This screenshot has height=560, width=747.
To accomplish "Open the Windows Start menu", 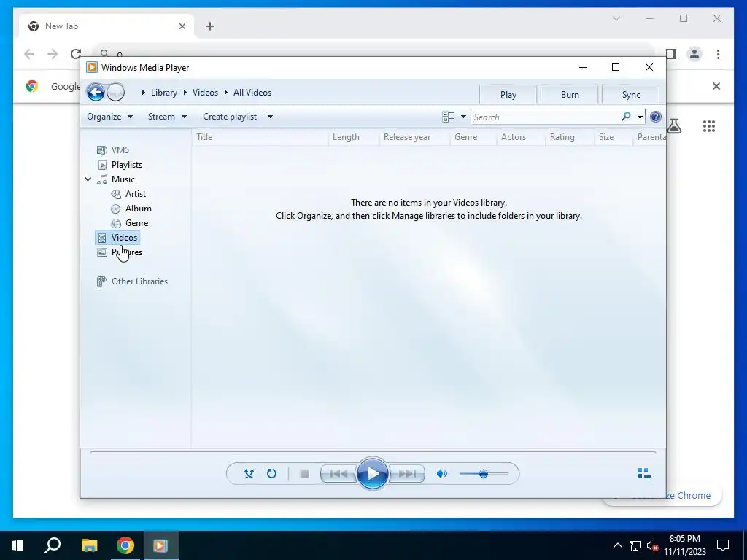I will pos(18,545).
